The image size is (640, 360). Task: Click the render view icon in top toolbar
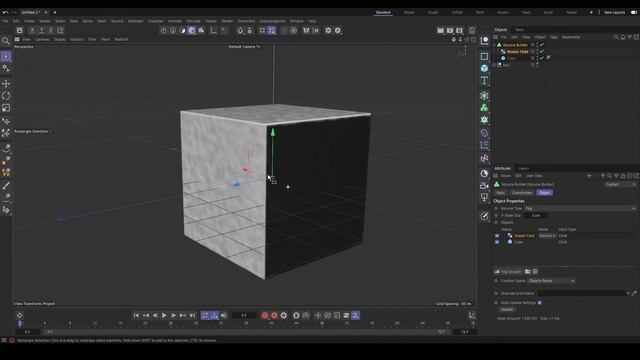[x=440, y=31]
